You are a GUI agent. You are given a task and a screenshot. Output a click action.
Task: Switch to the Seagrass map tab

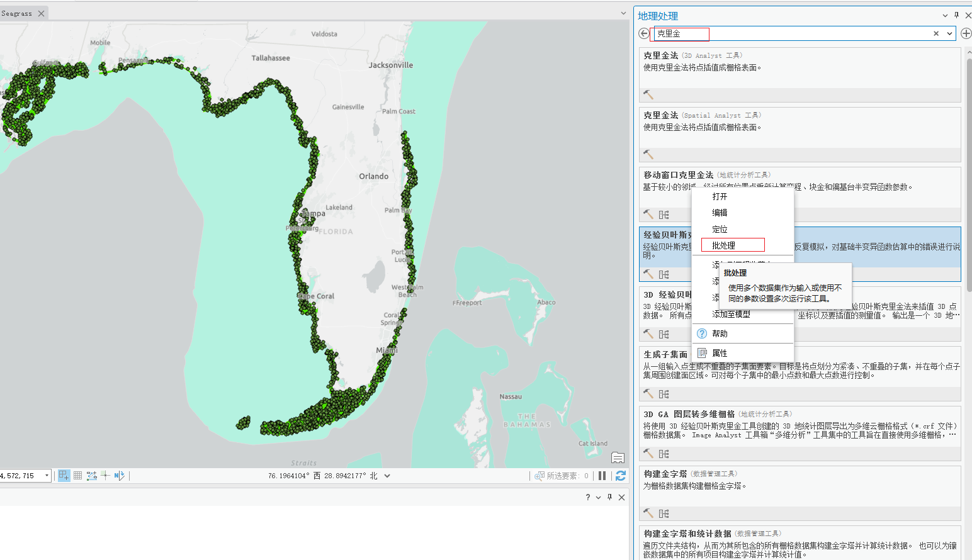16,13
